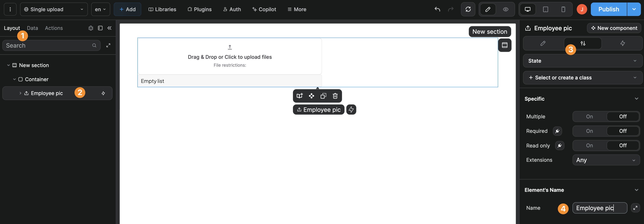Collapse the Container item in the layout tree
The width and height of the screenshot is (644, 224).
(14, 79)
